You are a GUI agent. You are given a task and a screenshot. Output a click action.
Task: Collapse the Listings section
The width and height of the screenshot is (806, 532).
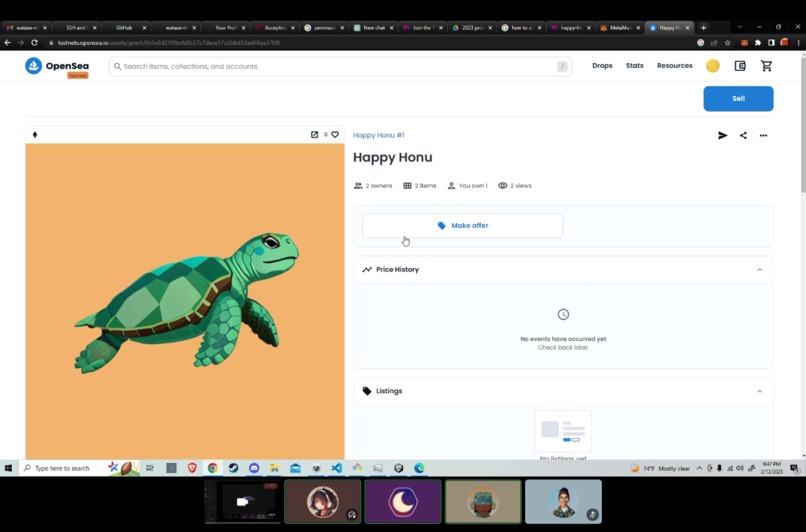tap(759, 391)
